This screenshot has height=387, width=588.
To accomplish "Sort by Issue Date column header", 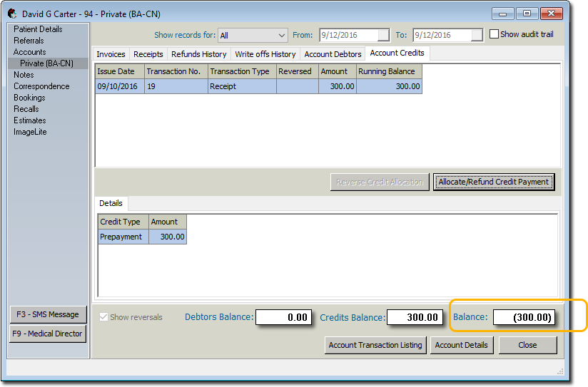I will 120,71.
